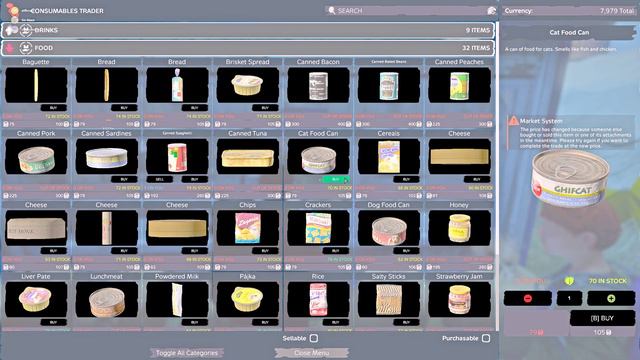Select the Brisket Spread item thumbnail
This screenshot has width=640, height=360.
pyautogui.click(x=247, y=85)
